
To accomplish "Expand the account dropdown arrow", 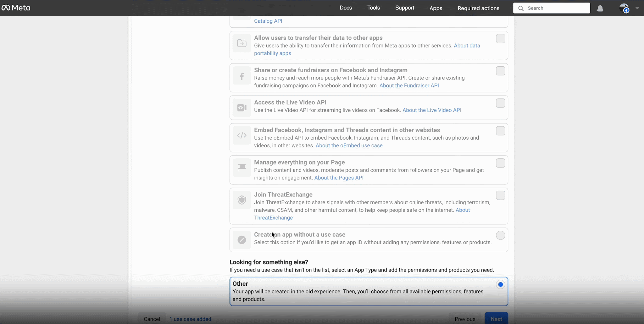I will 637,8.
